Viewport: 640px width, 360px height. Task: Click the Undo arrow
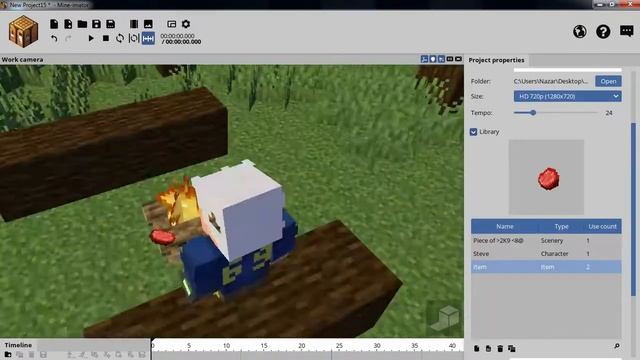coord(54,38)
